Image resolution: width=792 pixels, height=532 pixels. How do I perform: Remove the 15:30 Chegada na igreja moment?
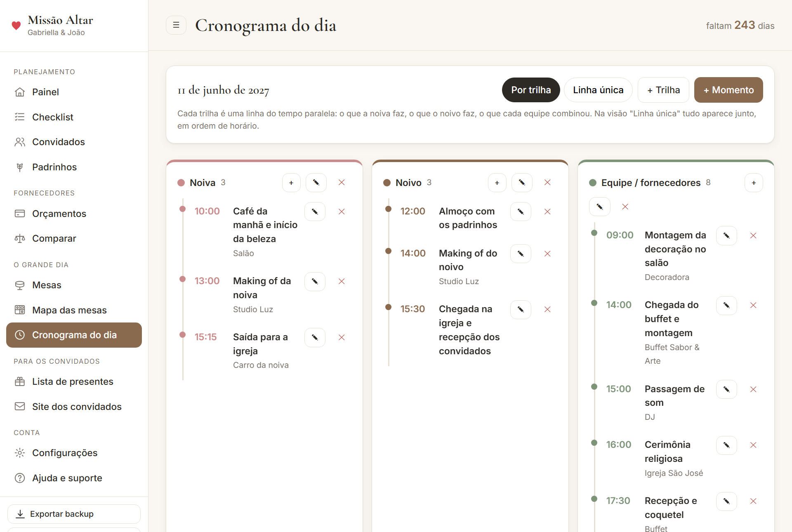547,309
